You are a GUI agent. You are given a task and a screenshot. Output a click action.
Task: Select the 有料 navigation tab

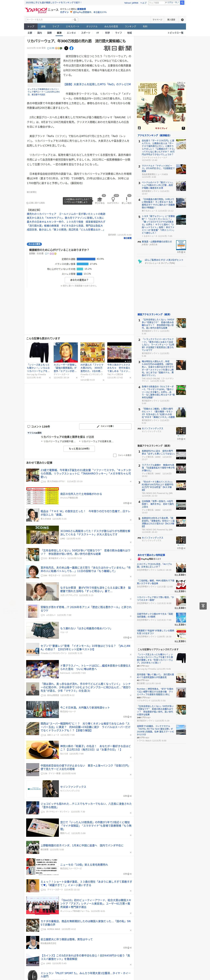(x=145, y=27)
